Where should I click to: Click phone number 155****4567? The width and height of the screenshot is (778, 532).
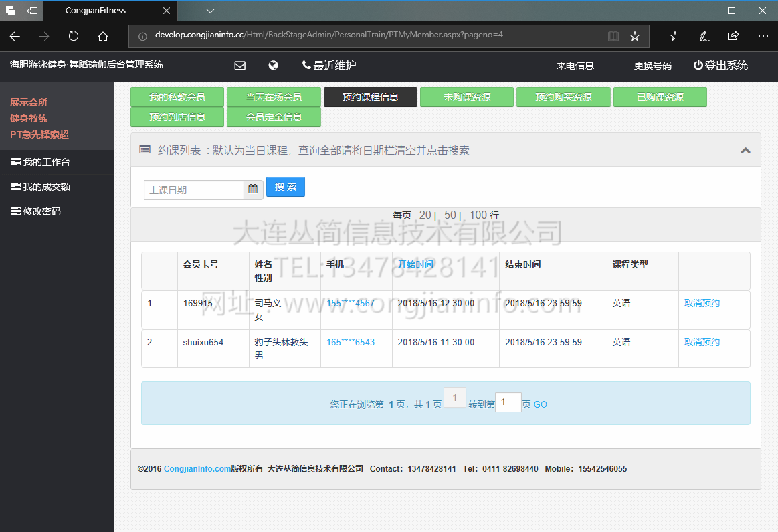pyautogui.click(x=351, y=303)
